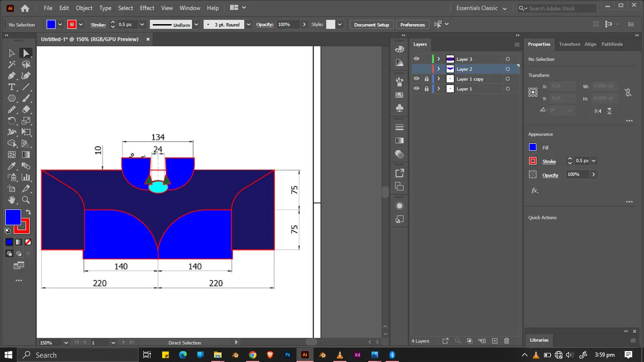Open stroke weight dropdown in control bar
Viewport: 644px width, 362px height.
point(142,25)
